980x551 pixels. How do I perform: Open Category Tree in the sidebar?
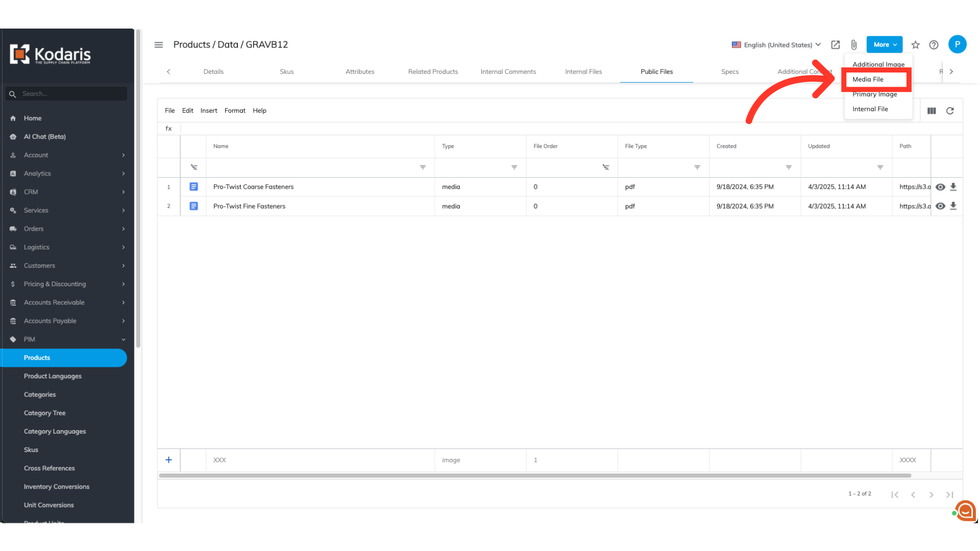(44, 413)
